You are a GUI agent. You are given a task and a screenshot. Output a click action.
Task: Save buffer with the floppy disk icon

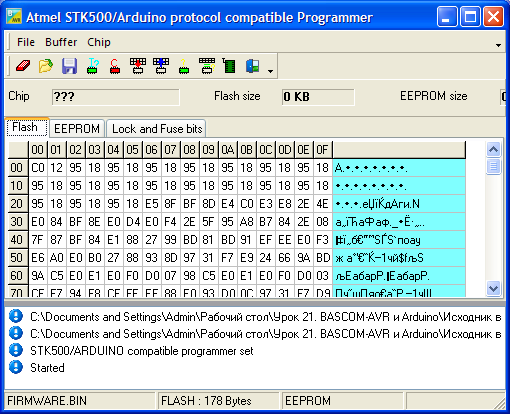[x=69, y=66]
